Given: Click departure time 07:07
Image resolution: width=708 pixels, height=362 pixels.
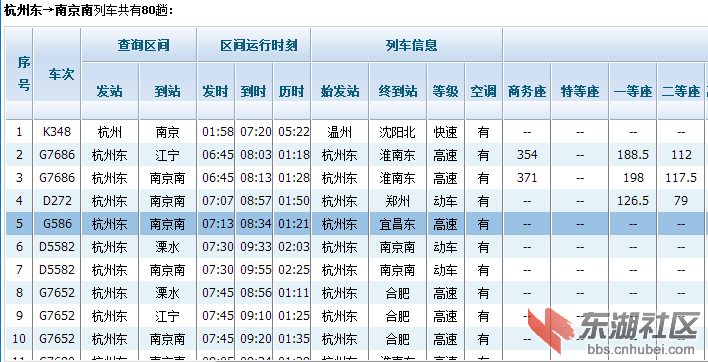Looking at the screenshot, I should (218, 201).
